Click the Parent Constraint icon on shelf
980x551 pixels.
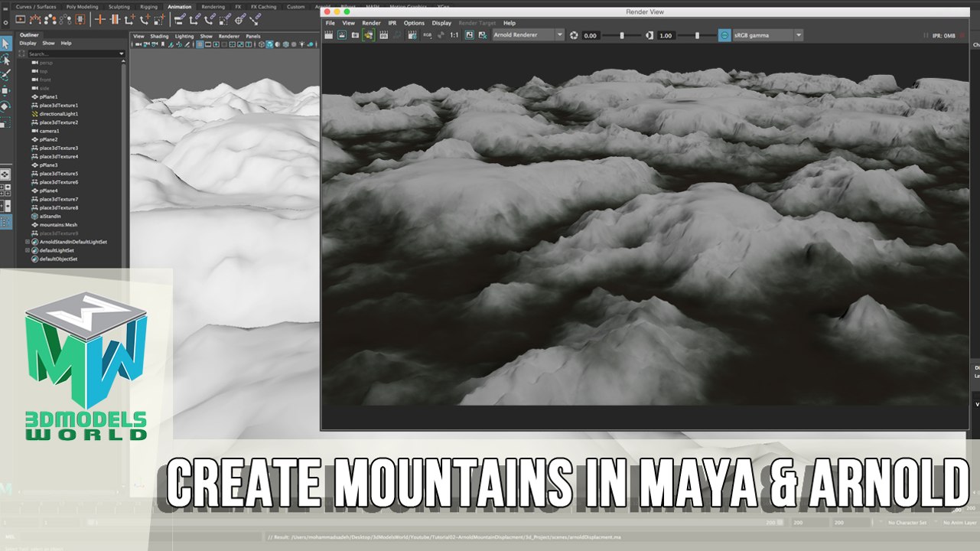pos(178,19)
